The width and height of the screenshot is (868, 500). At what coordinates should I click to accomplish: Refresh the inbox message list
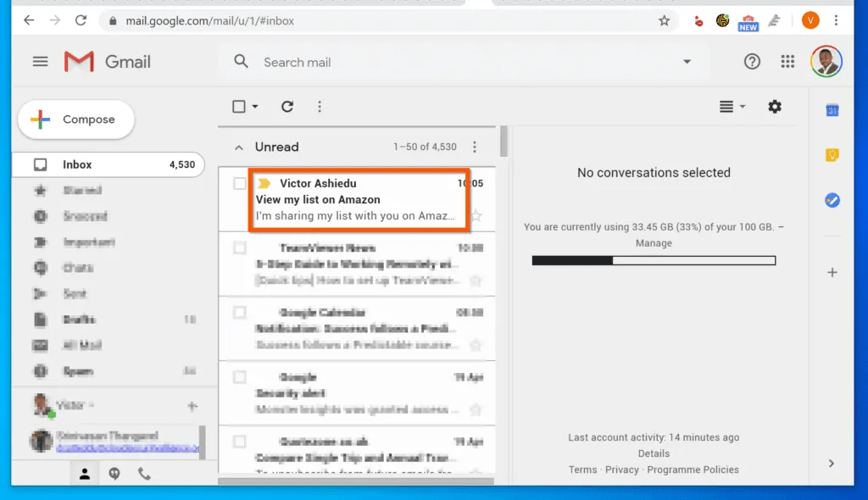click(x=287, y=106)
